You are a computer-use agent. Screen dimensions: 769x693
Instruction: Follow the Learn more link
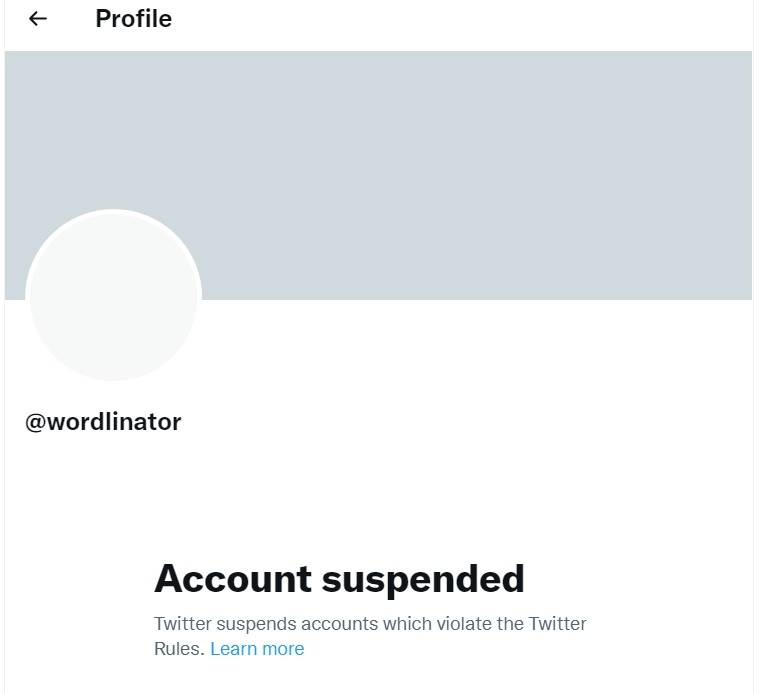[257, 649]
